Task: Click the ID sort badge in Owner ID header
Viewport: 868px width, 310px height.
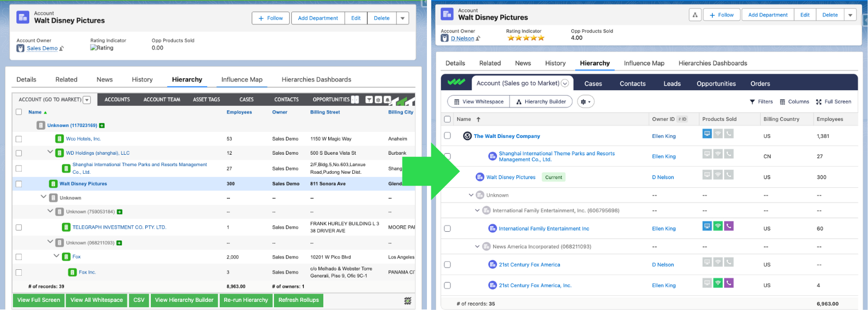Action: [682, 119]
